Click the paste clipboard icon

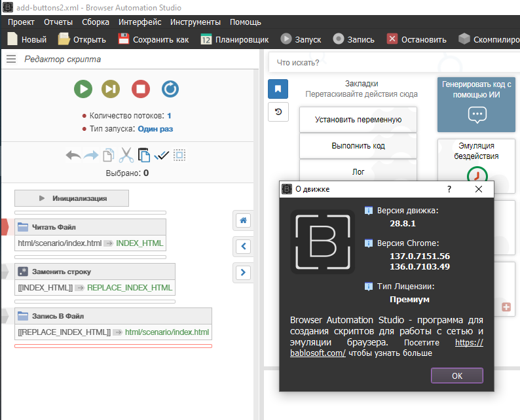point(144,155)
